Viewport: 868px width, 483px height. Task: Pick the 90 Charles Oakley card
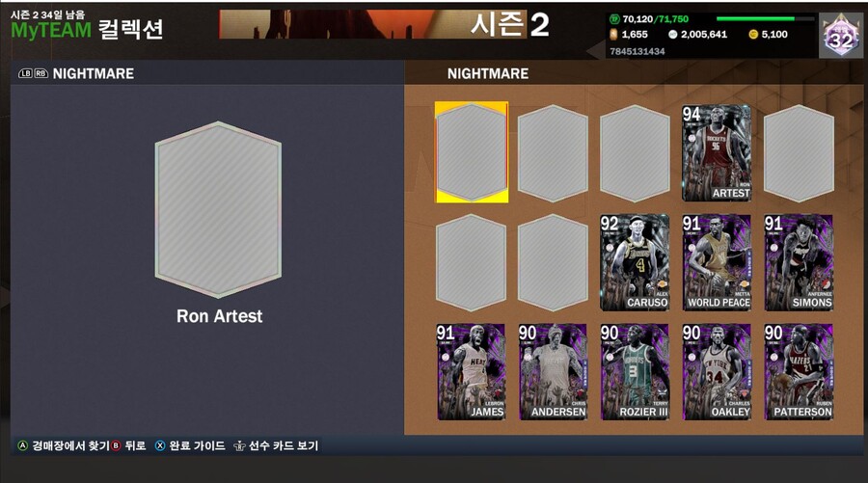[x=717, y=372]
